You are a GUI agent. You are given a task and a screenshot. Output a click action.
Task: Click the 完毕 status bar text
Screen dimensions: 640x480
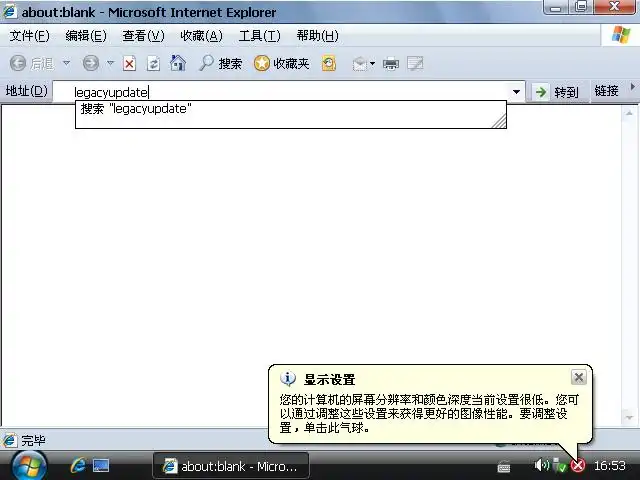click(x=33, y=440)
